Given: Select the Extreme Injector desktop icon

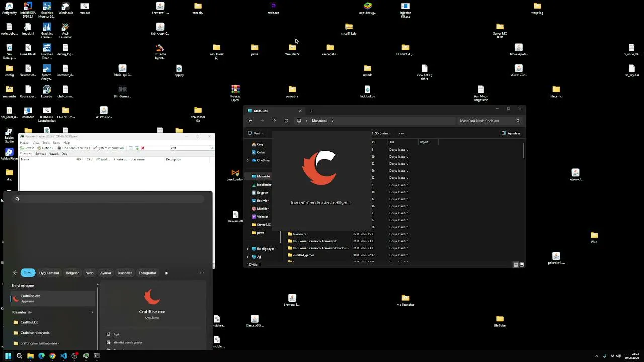Looking at the screenshot, I should click(x=160, y=51).
